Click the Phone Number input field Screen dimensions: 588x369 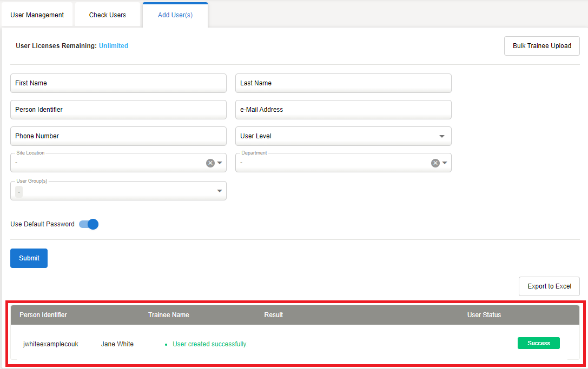pos(118,136)
